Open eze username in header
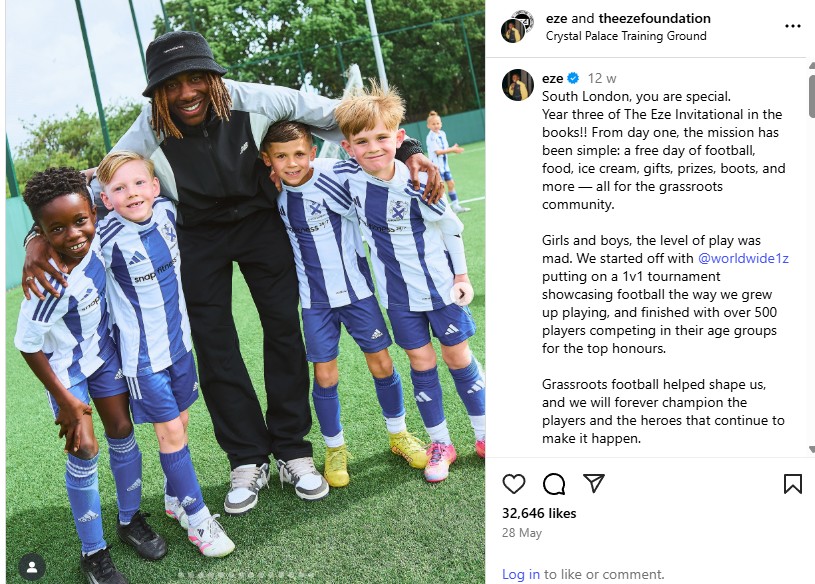 [556, 19]
